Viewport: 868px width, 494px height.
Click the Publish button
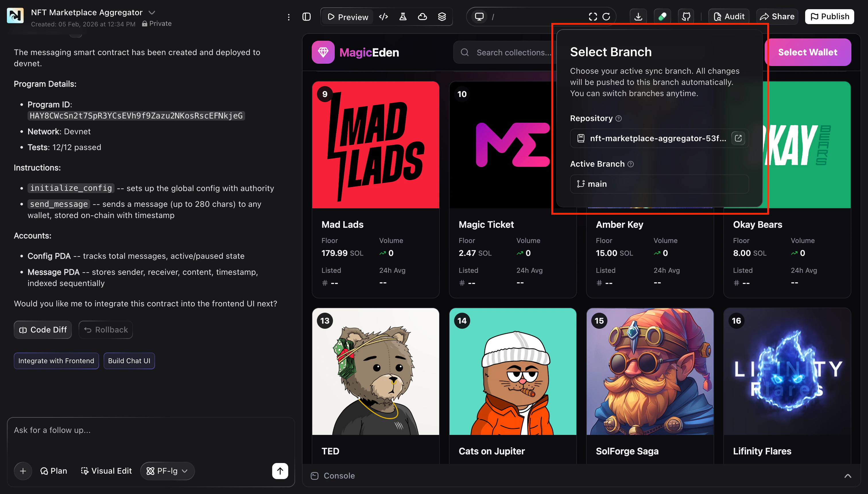829,17
